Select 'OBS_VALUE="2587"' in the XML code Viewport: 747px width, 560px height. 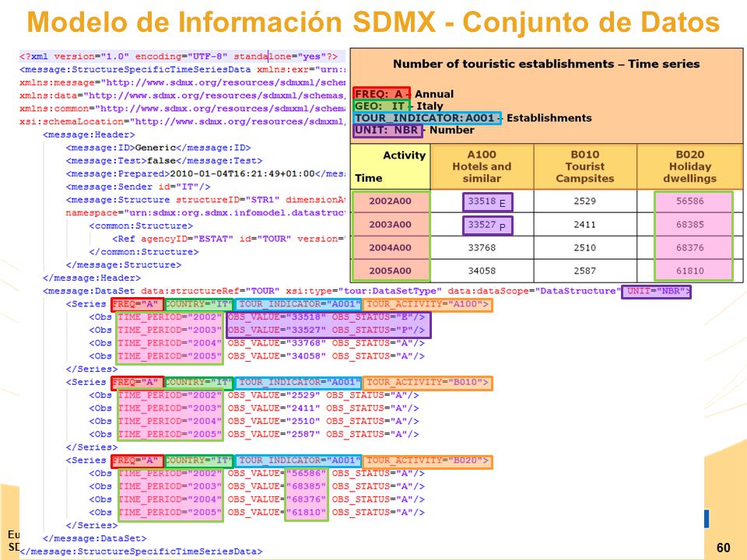click(x=274, y=434)
